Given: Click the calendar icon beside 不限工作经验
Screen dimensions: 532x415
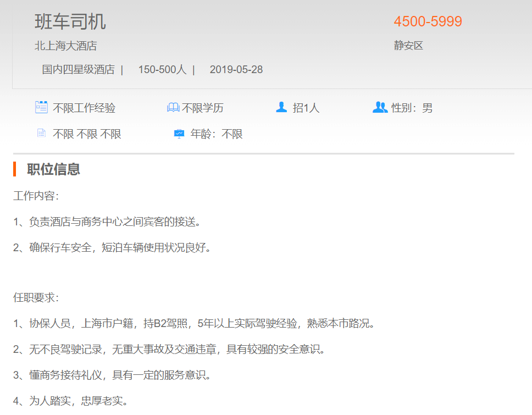Looking at the screenshot, I should coord(41,107).
